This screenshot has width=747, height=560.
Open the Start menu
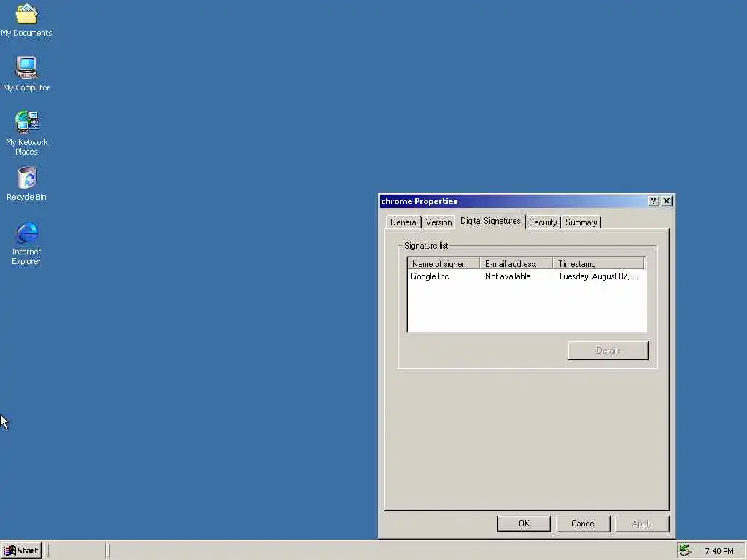click(x=21, y=551)
